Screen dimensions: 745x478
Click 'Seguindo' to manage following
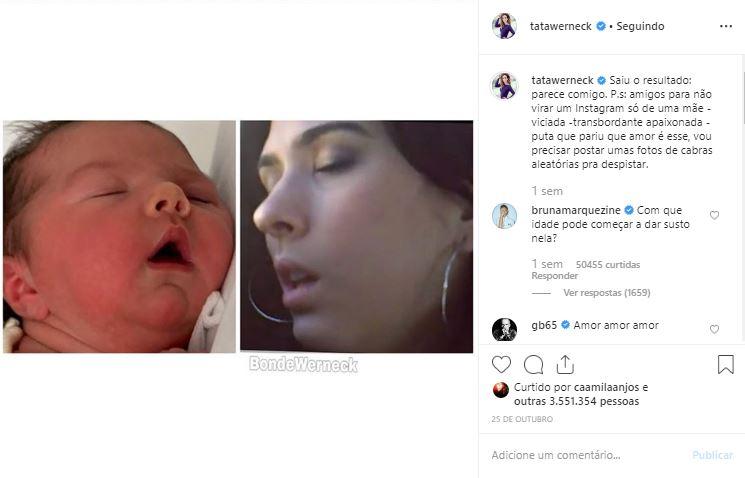pyautogui.click(x=641, y=26)
